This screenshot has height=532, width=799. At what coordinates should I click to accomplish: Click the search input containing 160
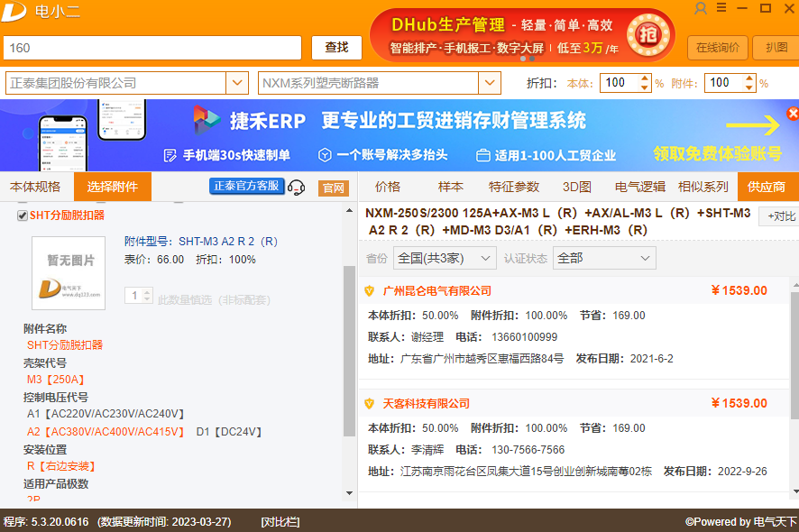152,48
